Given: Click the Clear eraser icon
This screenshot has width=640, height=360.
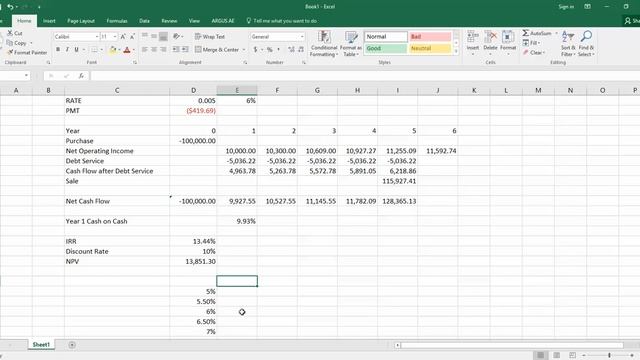Looking at the screenshot, I should tap(526, 52).
